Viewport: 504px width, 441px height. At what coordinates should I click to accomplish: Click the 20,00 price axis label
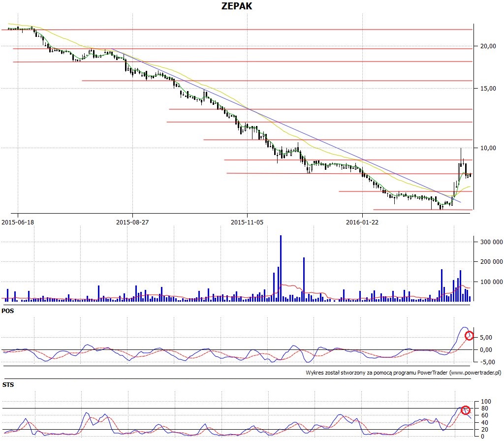point(488,46)
